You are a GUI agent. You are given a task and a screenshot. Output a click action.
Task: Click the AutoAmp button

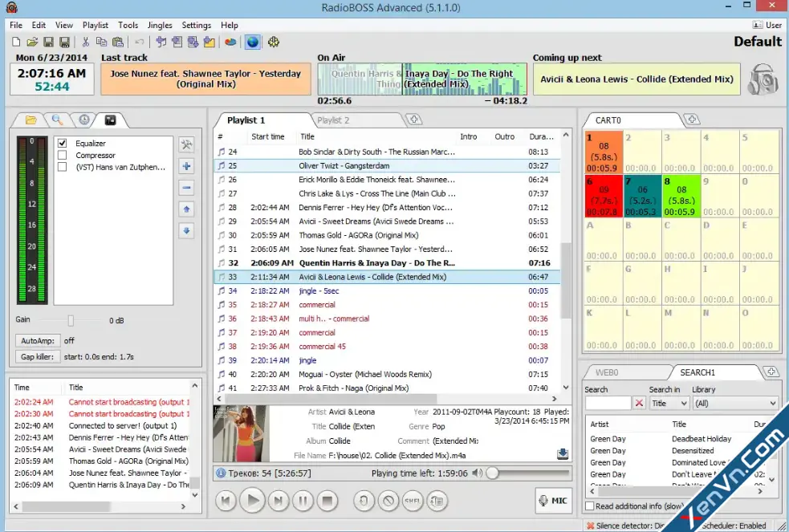coord(38,340)
